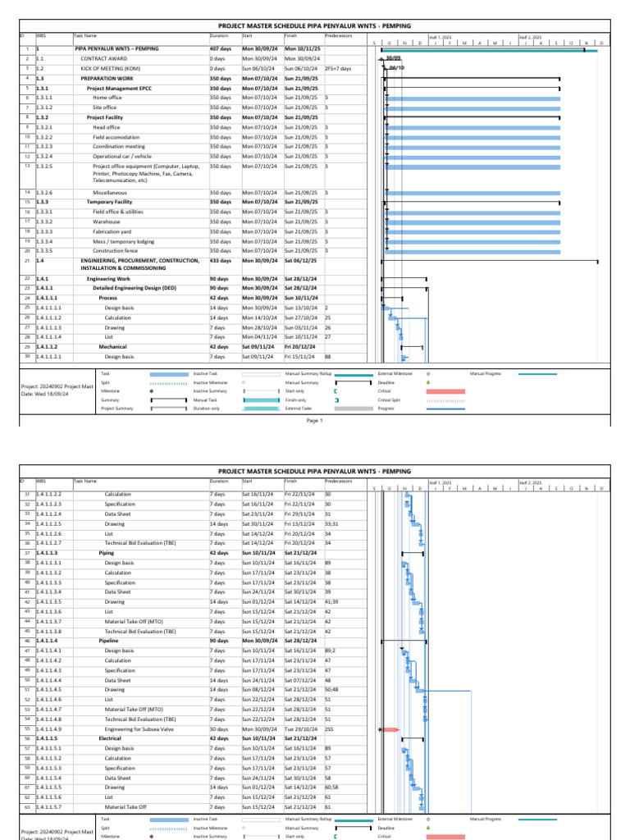Click the gray External Tasks swatch in page 1 legend

[x=354, y=409]
